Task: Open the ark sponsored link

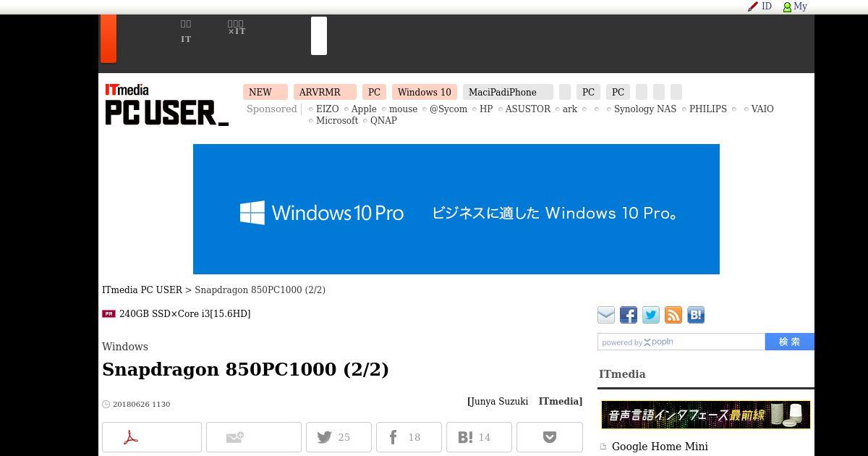Action: coord(570,109)
